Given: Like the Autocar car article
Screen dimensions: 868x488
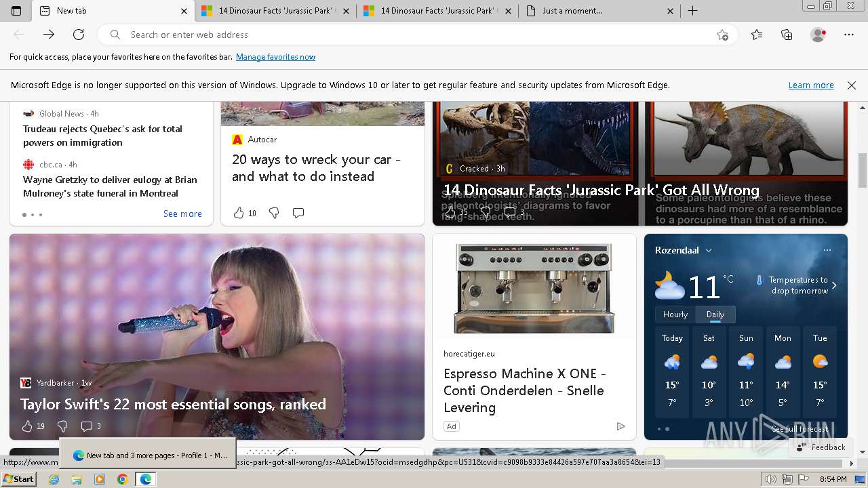Looking at the screenshot, I should pos(239,213).
